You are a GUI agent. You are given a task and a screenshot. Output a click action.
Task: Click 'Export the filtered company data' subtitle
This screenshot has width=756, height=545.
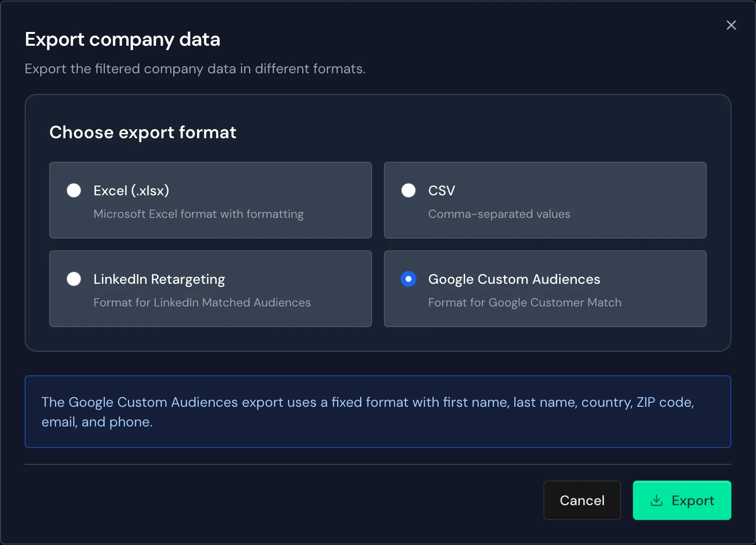pyautogui.click(x=195, y=69)
